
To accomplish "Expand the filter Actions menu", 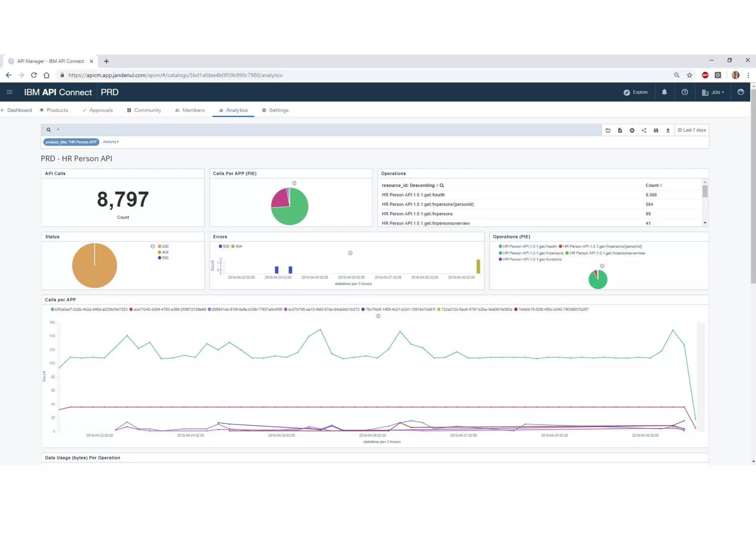I will 110,142.
